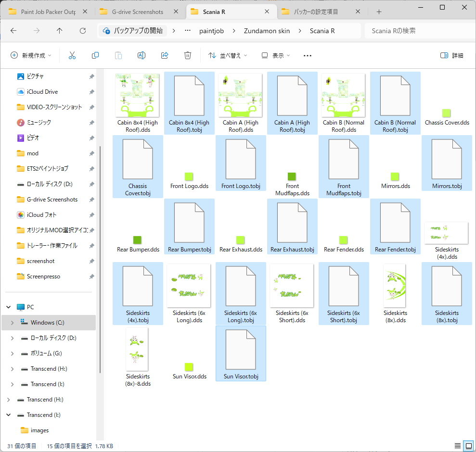Click the Rename icon in toolbar
The image size is (476, 452).
point(142,55)
